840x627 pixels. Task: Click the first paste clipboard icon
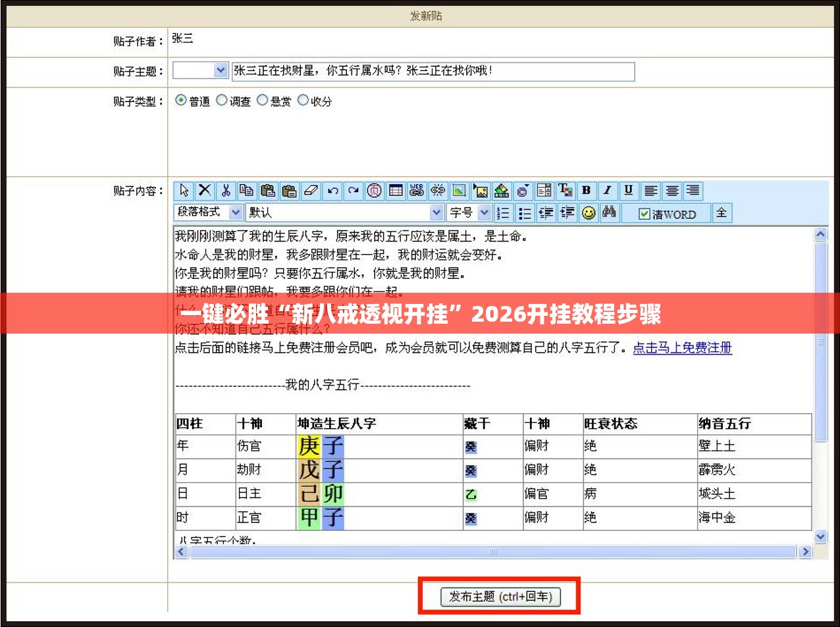(268, 191)
